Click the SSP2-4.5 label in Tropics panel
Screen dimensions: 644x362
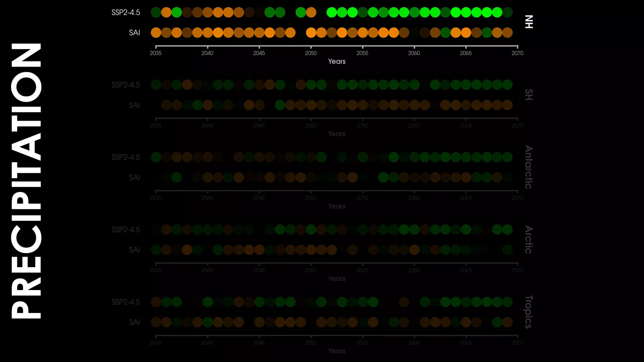click(126, 302)
